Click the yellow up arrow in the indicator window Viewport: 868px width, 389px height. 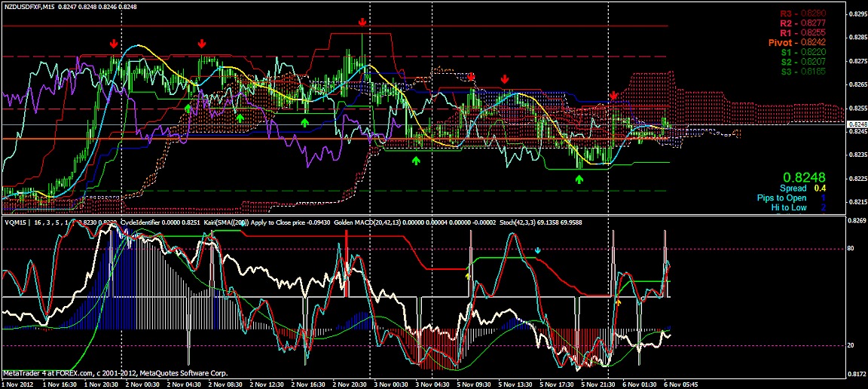tap(468, 275)
